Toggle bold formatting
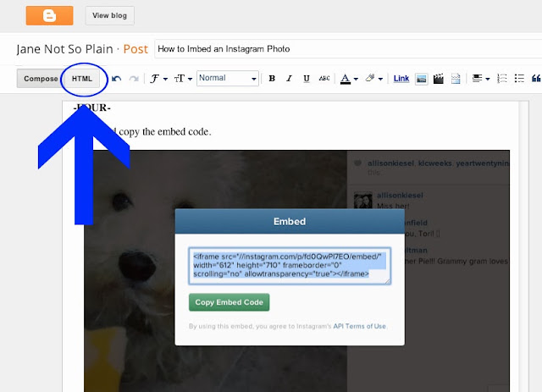 click(x=272, y=79)
